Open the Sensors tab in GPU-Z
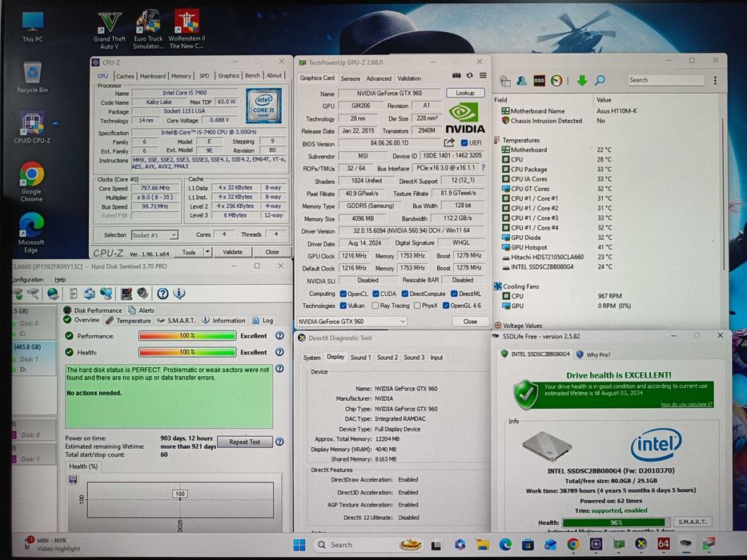747x560 pixels. pyautogui.click(x=350, y=78)
